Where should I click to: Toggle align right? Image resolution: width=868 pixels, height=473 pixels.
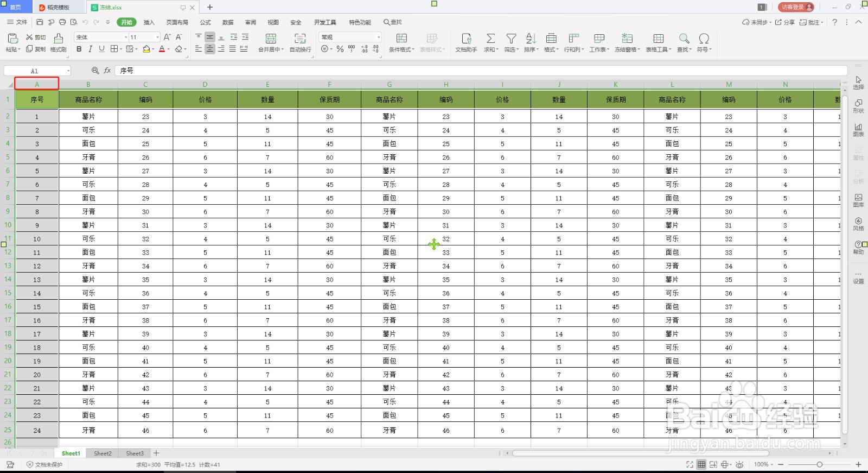click(x=221, y=49)
